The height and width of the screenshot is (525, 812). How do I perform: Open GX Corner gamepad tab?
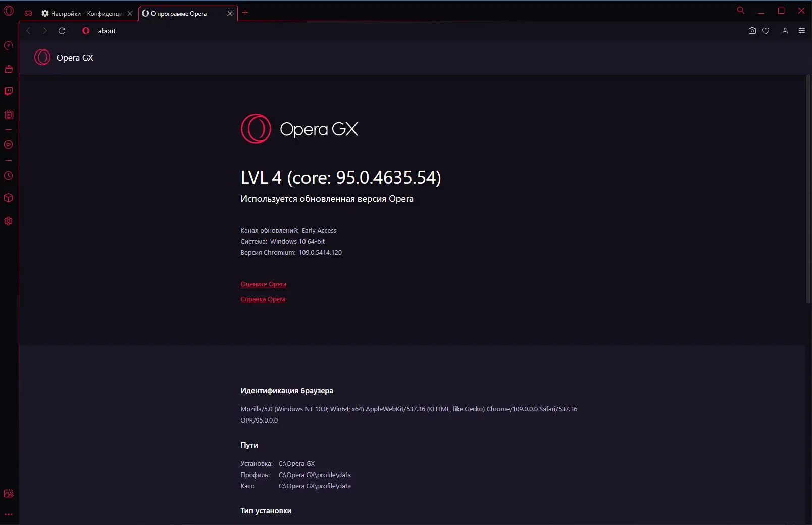pos(28,13)
